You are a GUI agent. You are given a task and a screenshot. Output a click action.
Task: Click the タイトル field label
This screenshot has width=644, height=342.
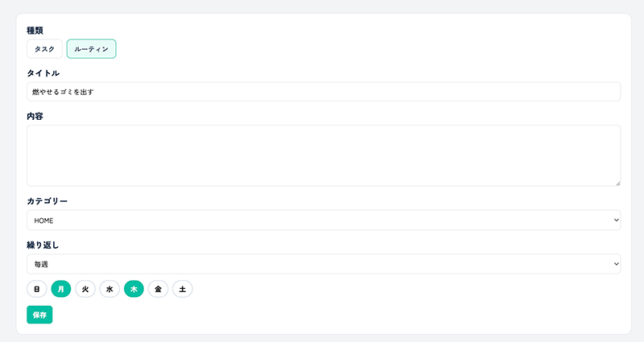pyautogui.click(x=43, y=73)
